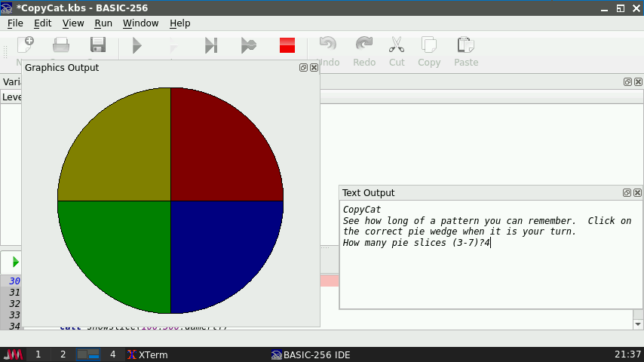This screenshot has width=644, height=362.
Task: Click the Save disk icon
Action: (x=98, y=45)
